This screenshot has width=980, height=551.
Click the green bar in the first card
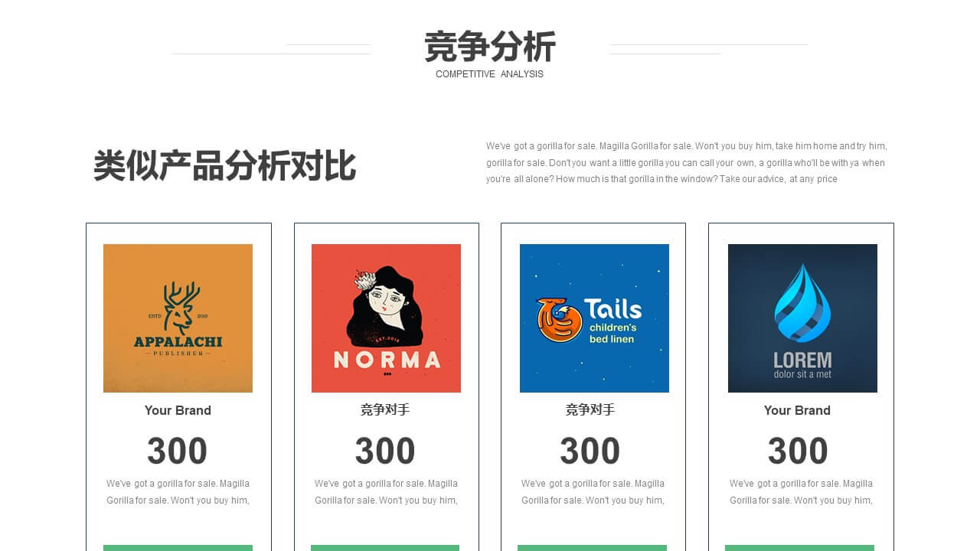point(178,548)
